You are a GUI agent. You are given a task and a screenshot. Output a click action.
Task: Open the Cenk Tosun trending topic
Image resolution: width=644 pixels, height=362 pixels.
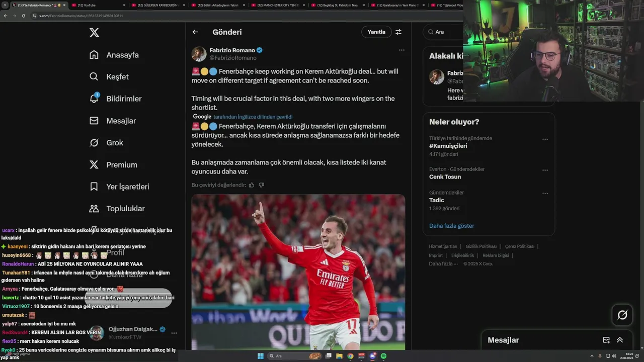[x=445, y=177]
